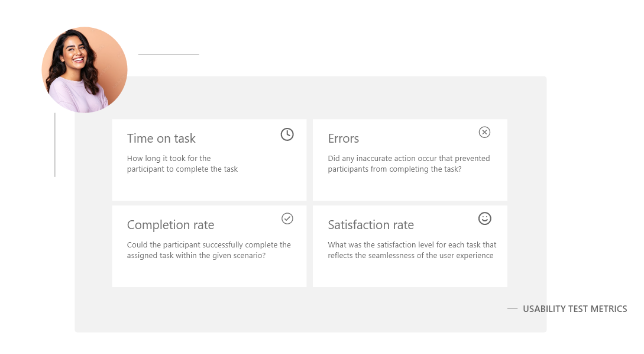Select the smiling woman profile photo
The width and height of the screenshot is (644, 354).
[85, 70]
